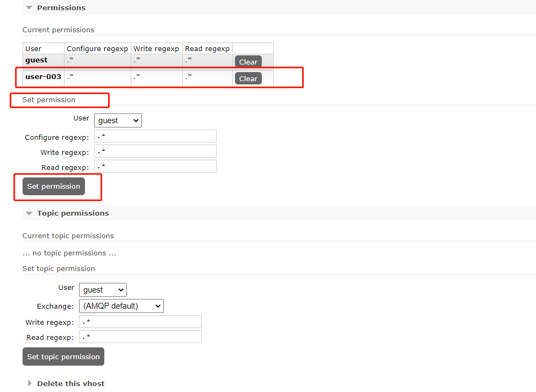Focus the topic Read regexp input field
This screenshot has width=536, height=392.
(140, 337)
